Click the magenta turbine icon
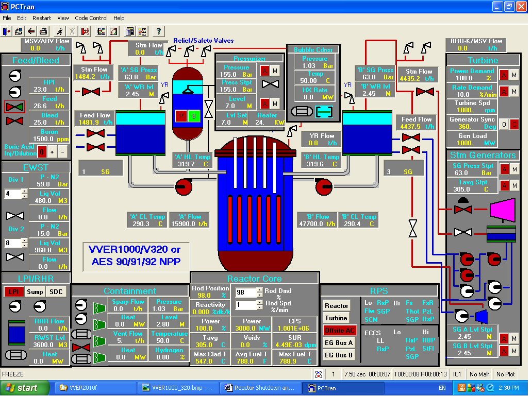This screenshot has height=397, width=532. click(503, 210)
